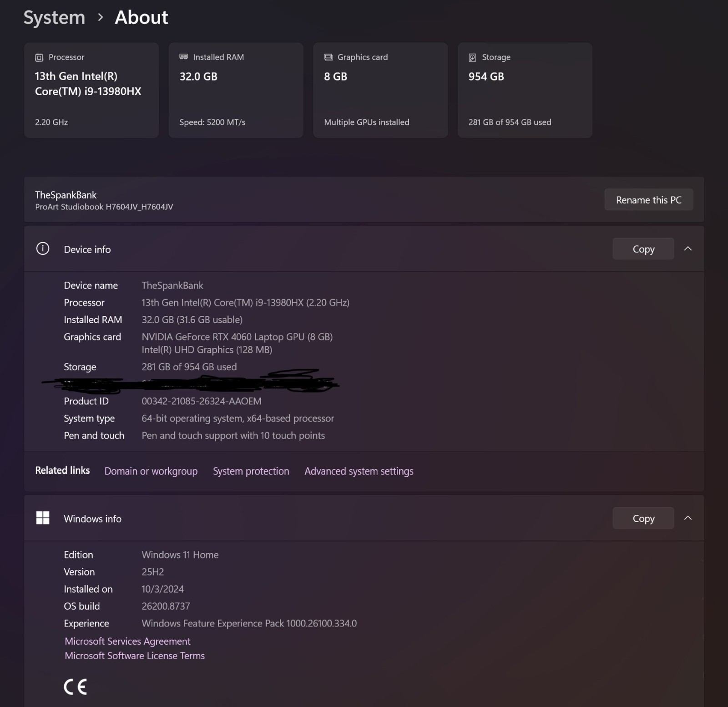Click Speed: 5200 MT/s text

point(212,122)
